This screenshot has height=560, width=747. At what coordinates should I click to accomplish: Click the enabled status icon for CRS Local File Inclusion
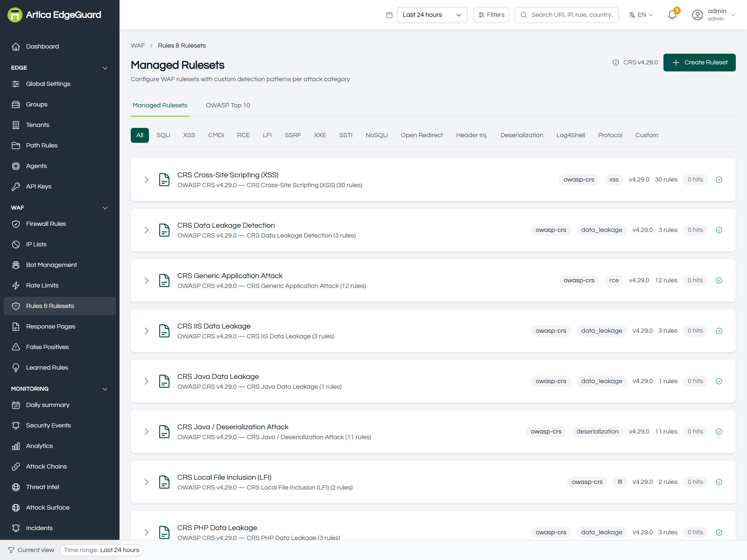click(x=719, y=482)
